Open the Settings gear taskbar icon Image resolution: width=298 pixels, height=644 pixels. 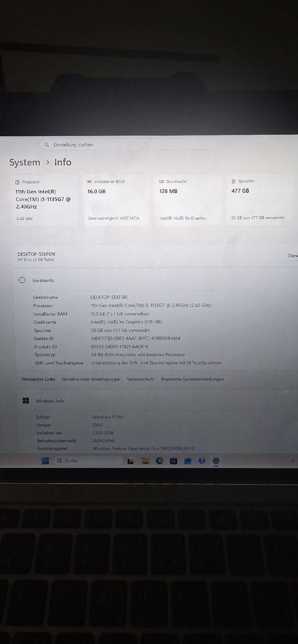[216, 461]
